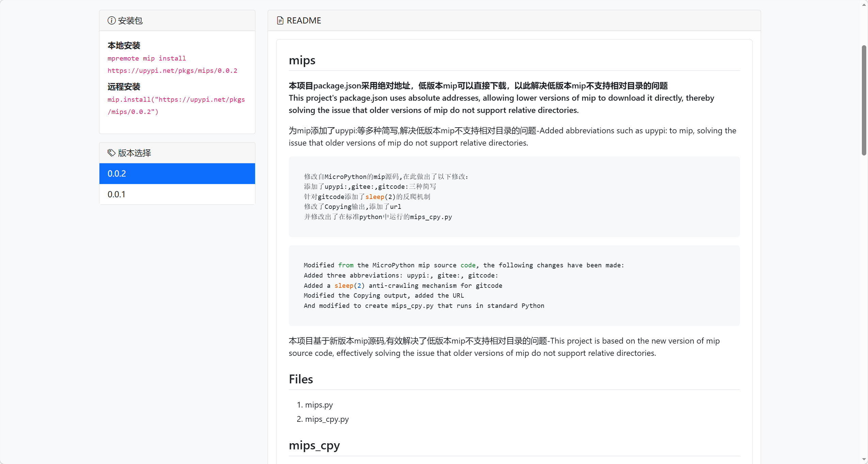868x464 pixels.
Task: Click the info icon beside 安装包
Action: coord(111,20)
